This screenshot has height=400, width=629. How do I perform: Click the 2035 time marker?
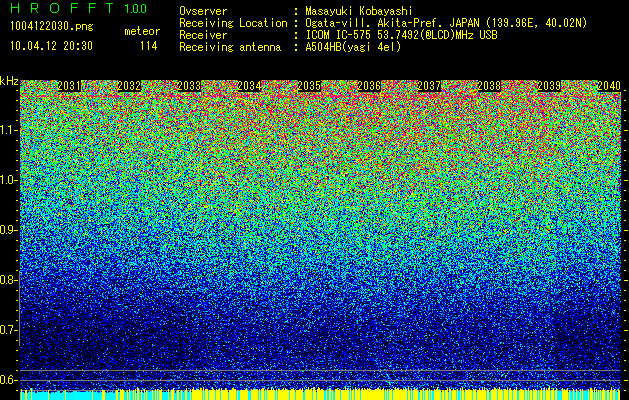point(309,86)
